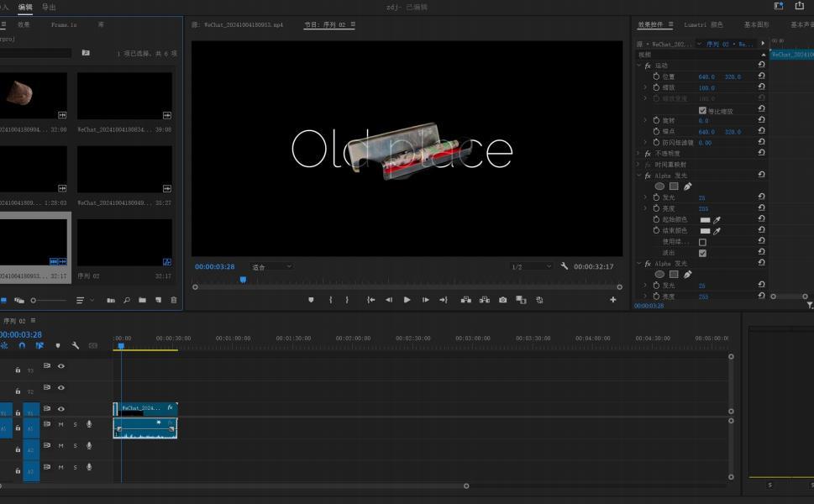
Task: Go to Out point in program monitor
Action: tap(444, 300)
